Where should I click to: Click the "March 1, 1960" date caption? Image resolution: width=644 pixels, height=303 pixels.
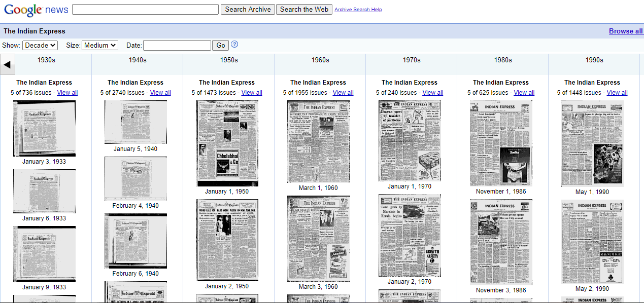(318, 188)
